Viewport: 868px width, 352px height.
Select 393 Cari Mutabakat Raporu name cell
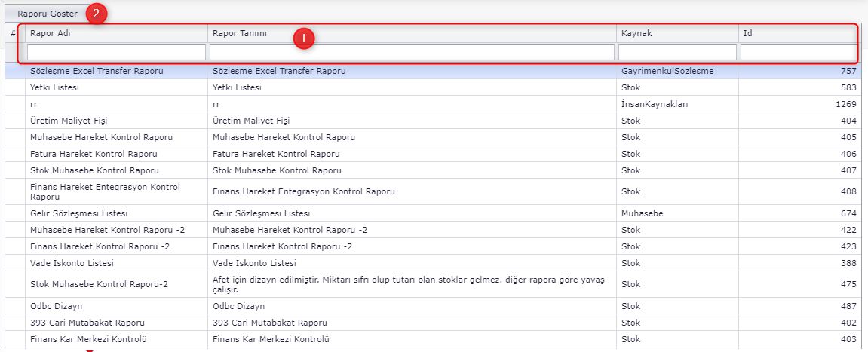click(x=87, y=323)
